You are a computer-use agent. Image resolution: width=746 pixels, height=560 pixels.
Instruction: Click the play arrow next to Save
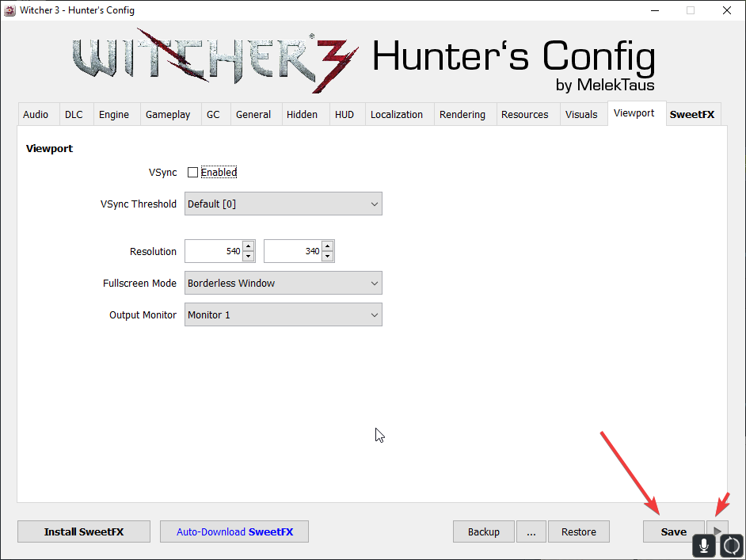click(717, 531)
